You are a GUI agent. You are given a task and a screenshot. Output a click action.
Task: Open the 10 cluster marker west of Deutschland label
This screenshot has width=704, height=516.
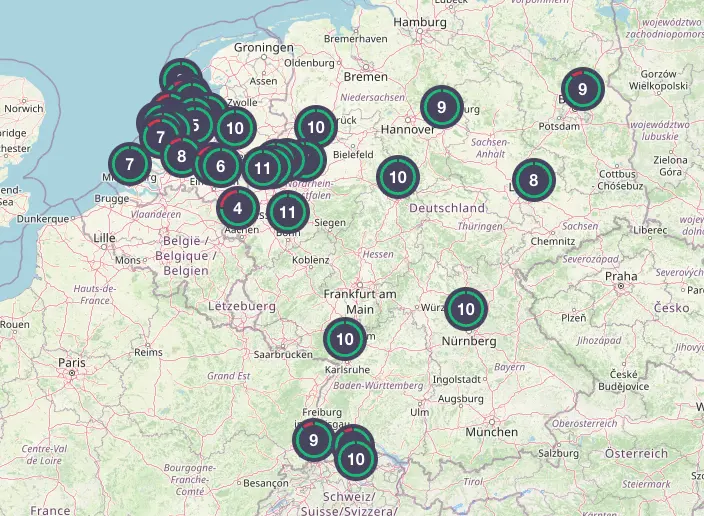point(398,178)
